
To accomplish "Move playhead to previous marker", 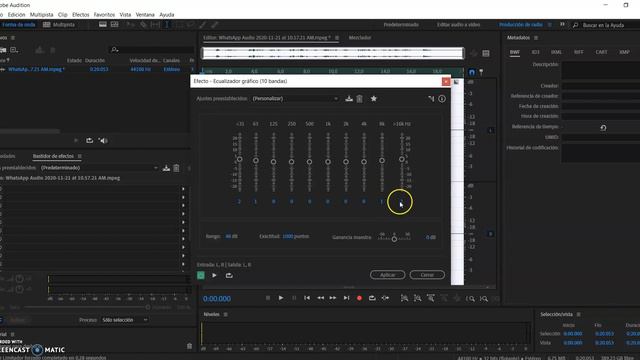I will (307, 298).
